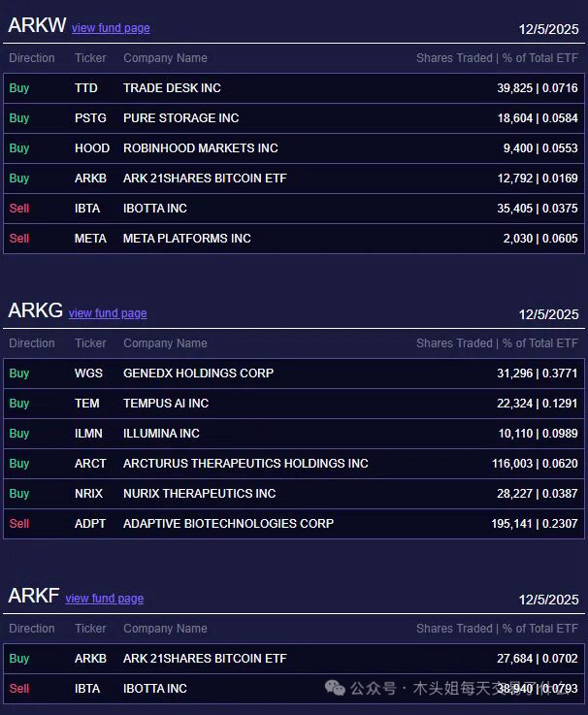This screenshot has height=715, width=588.
Task: Click ILLUMINA INC company name
Action: 161,434
